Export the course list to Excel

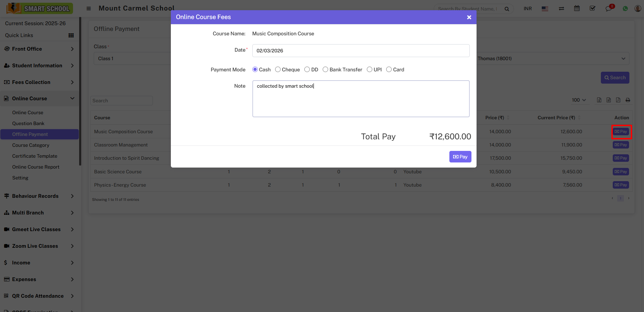pos(599,100)
